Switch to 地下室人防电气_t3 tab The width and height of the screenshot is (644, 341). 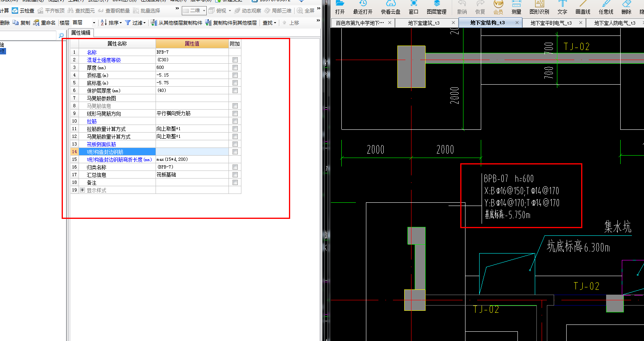615,23
